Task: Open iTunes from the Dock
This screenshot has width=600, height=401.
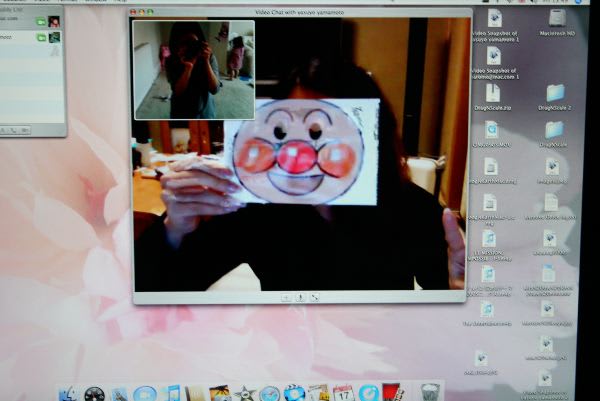Action: coord(171,393)
